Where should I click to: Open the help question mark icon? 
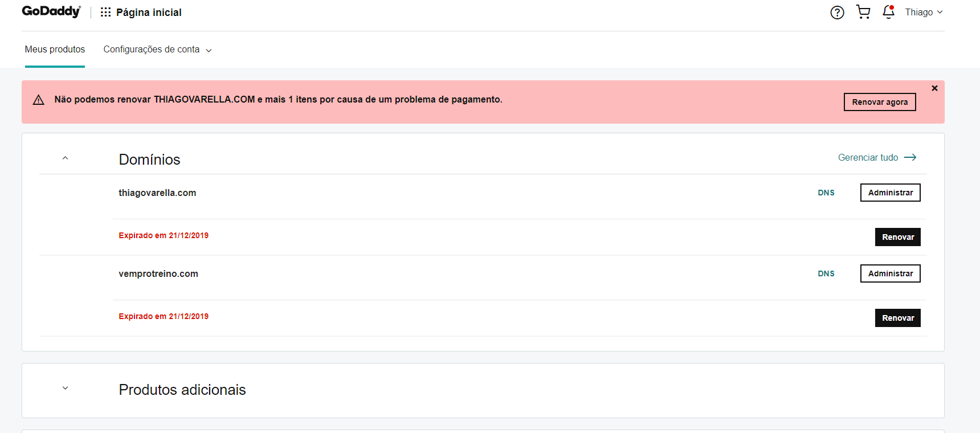coord(837,12)
